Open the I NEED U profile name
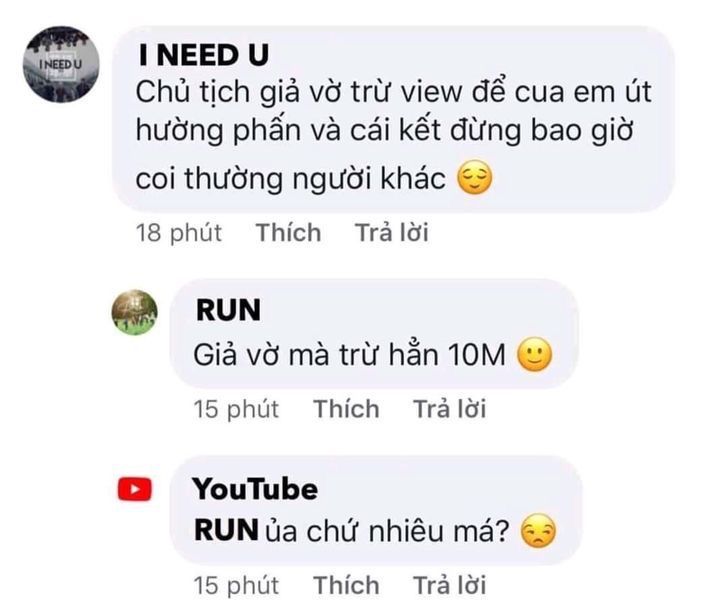Viewport: 720px width, 613px height. click(203, 56)
